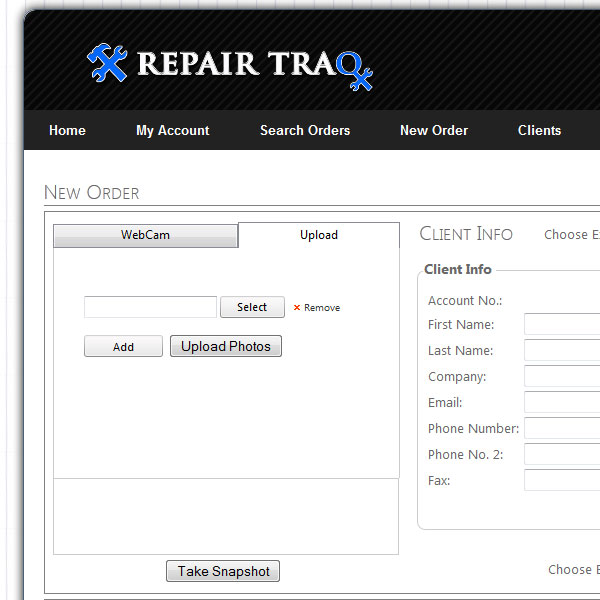Click the Take Snapshot button
This screenshot has height=600, width=600.
[x=223, y=571]
